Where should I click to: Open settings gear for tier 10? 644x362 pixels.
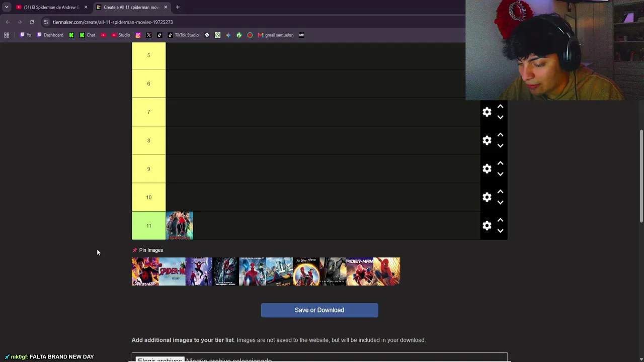(x=487, y=198)
